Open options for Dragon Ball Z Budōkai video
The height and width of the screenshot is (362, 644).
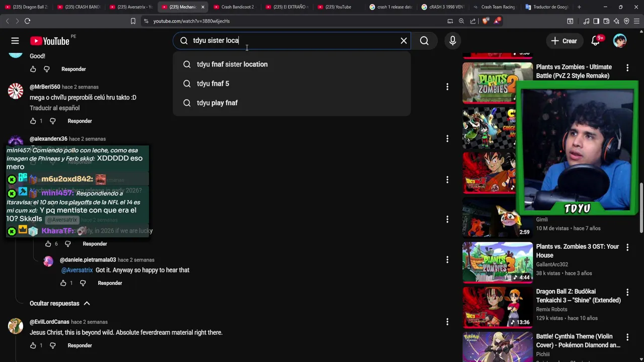tap(627, 292)
